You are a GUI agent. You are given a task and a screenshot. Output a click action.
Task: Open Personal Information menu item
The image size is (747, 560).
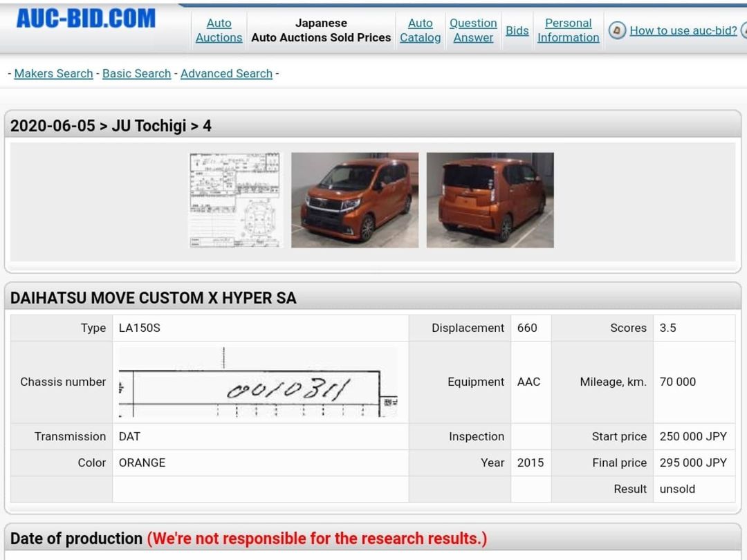569,30
